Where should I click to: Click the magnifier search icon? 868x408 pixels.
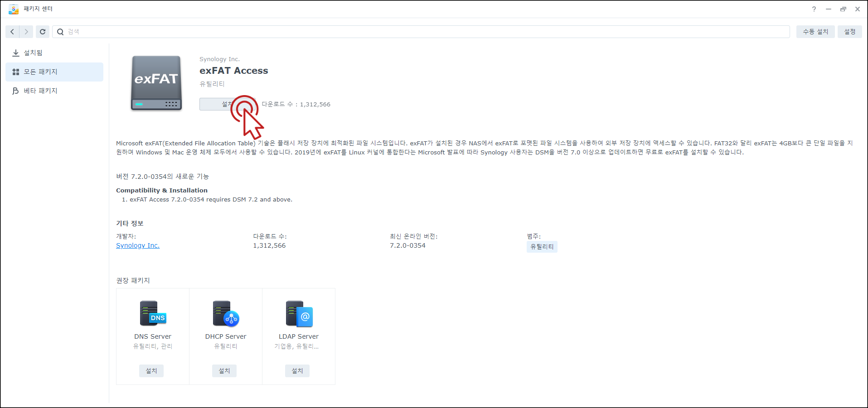[60, 32]
